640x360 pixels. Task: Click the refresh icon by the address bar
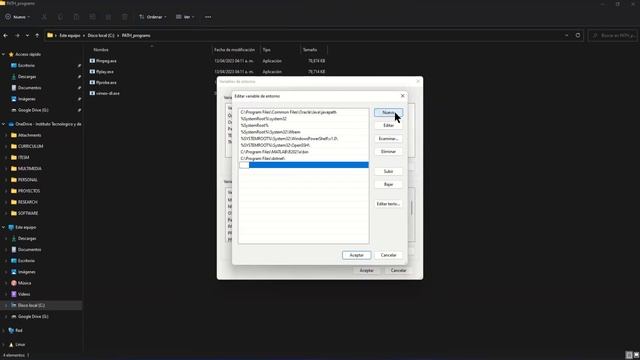578,36
